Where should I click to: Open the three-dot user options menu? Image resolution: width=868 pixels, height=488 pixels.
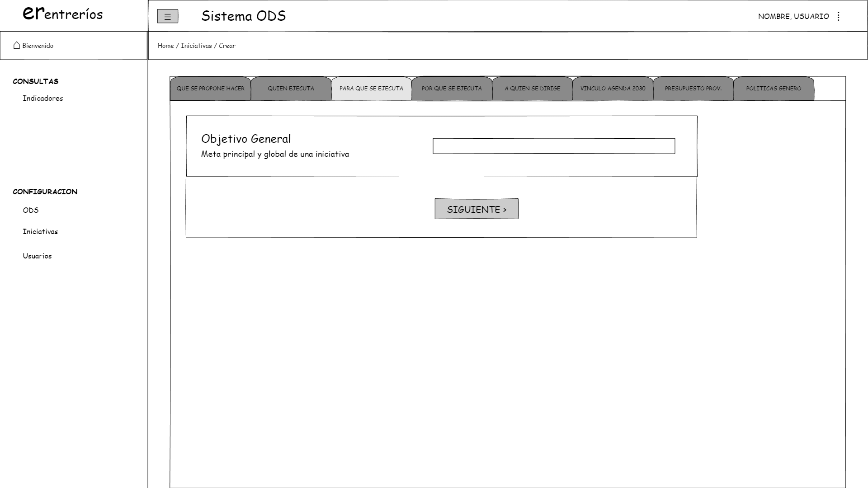coord(839,17)
